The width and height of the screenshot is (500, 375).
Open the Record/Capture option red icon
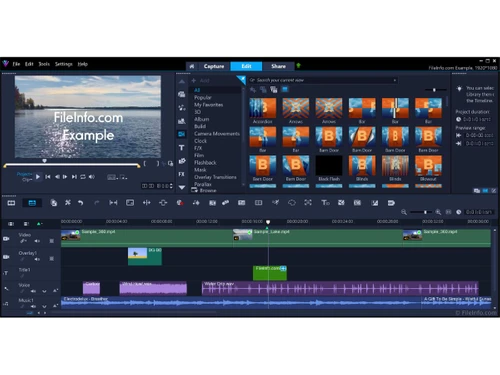pyautogui.click(x=180, y=203)
